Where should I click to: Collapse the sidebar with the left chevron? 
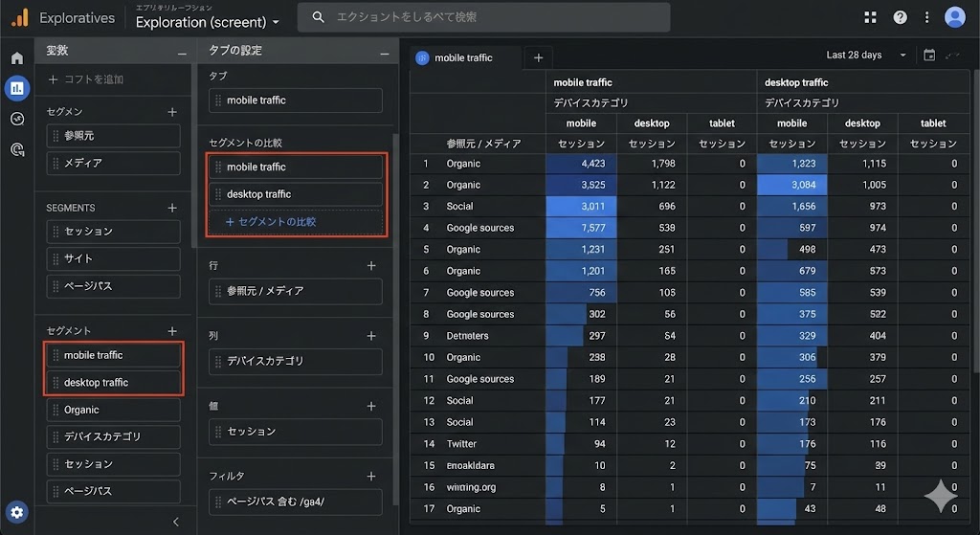tap(176, 522)
